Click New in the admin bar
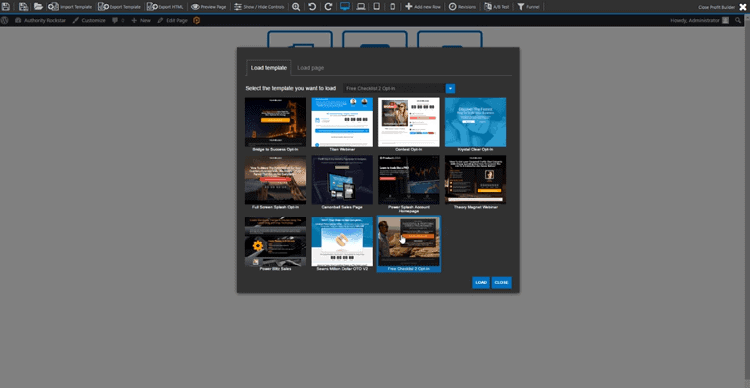This screenshot has height=388, width=750. [x=141, y=21]
